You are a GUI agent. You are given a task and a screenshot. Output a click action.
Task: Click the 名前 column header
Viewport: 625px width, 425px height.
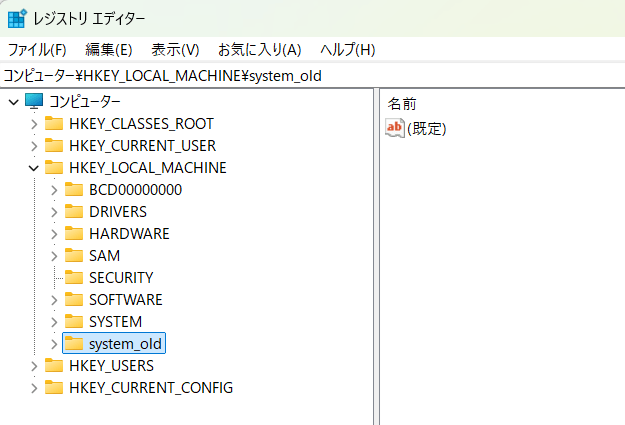click(402, 103)
